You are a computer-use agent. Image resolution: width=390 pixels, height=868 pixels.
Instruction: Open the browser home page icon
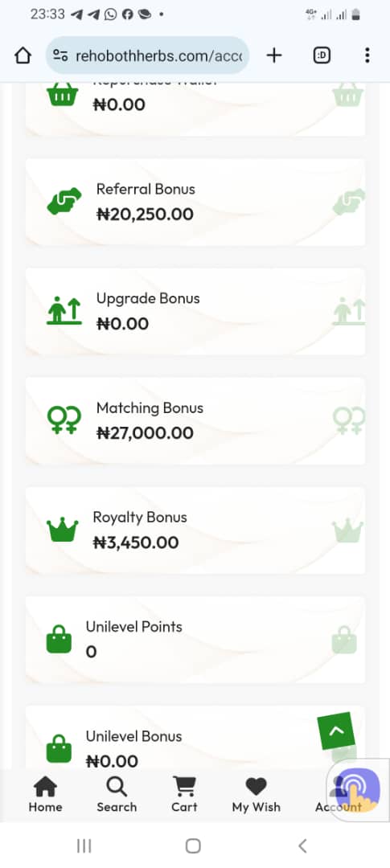[x=23, y=55]
